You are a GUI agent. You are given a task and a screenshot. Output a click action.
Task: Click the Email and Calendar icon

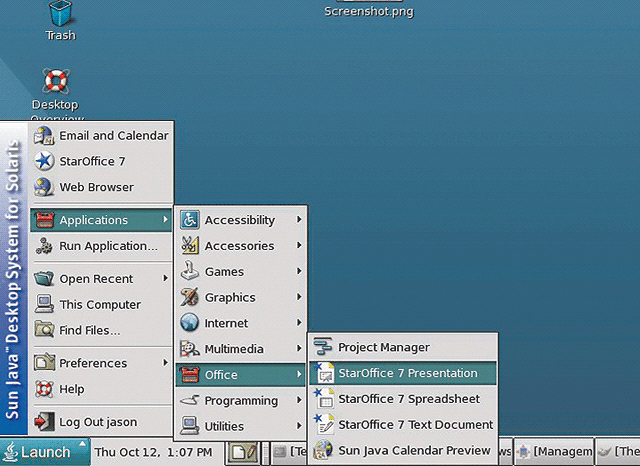pos(44,135)
